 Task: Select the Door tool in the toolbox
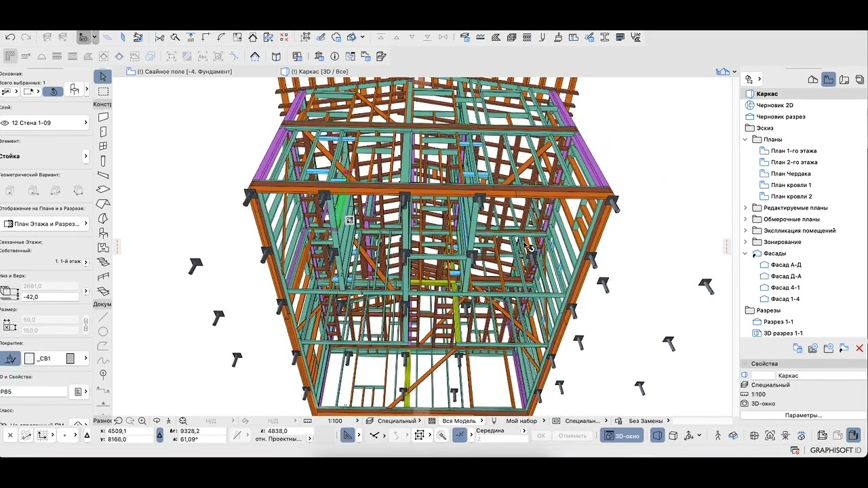click(103, 131)
